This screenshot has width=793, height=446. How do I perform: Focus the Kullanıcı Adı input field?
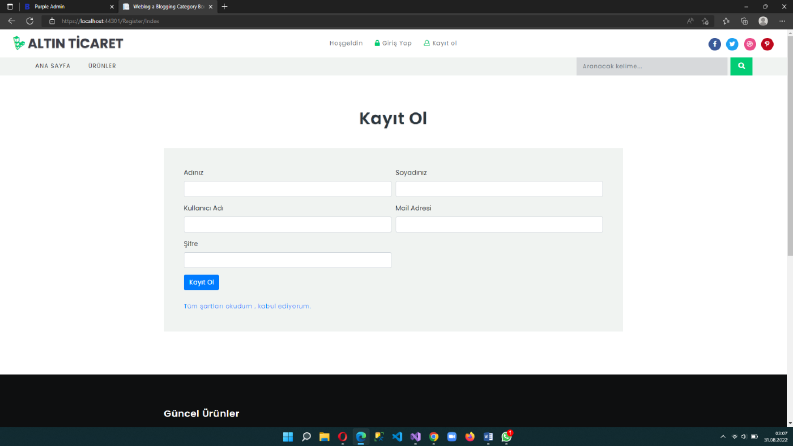(x=287, y=225)
